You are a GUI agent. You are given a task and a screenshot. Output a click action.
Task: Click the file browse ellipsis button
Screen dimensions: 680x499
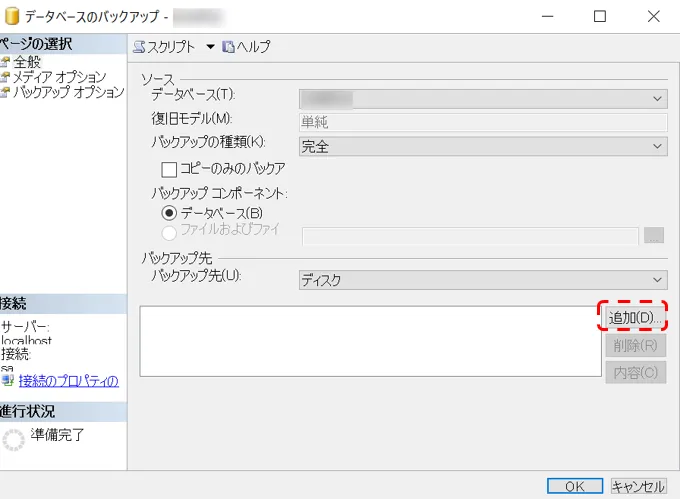click(654, 236)
